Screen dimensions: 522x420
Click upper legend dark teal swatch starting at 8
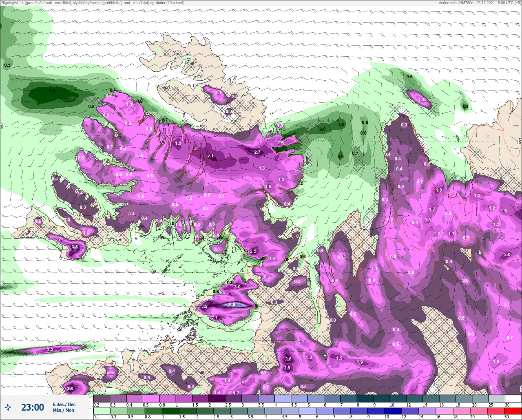[365, 399]
